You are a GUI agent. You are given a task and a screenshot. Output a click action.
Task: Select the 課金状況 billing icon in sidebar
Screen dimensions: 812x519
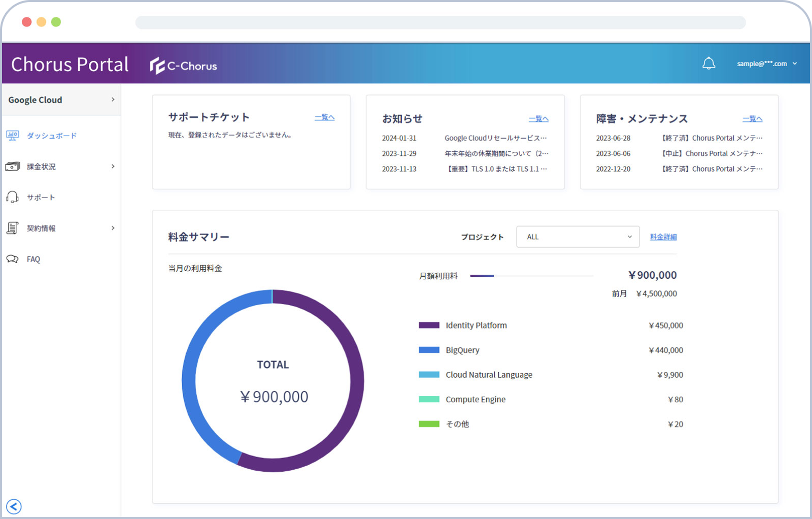(x=13, y=166)
